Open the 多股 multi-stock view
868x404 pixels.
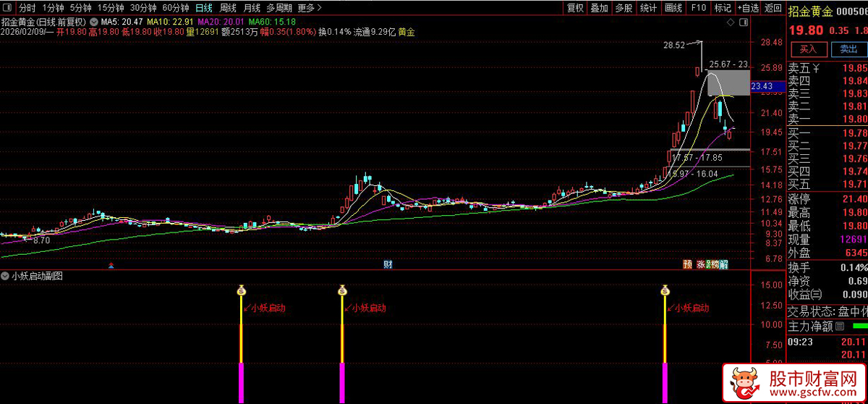tap(624, 8)
